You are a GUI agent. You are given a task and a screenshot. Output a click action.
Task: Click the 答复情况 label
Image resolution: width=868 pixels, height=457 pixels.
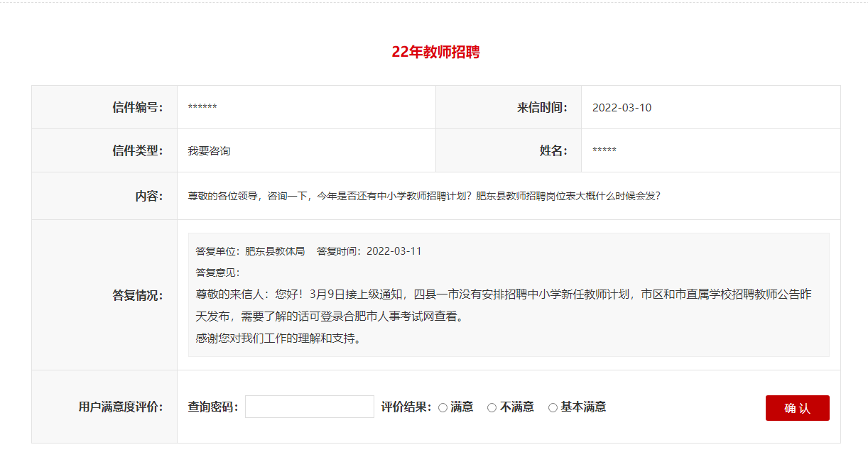(137, 295)
